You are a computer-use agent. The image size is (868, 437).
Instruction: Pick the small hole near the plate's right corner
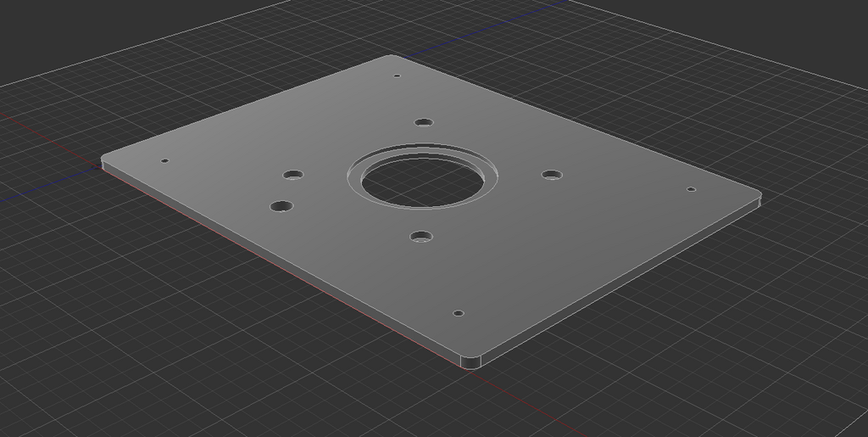coord(691,189)
